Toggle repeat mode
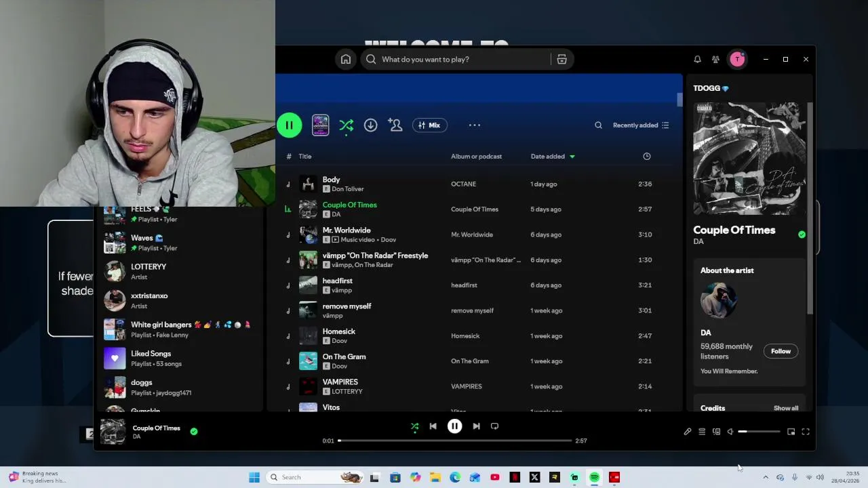Viewport: 868px width, 488px height. [x=494, y=426]
